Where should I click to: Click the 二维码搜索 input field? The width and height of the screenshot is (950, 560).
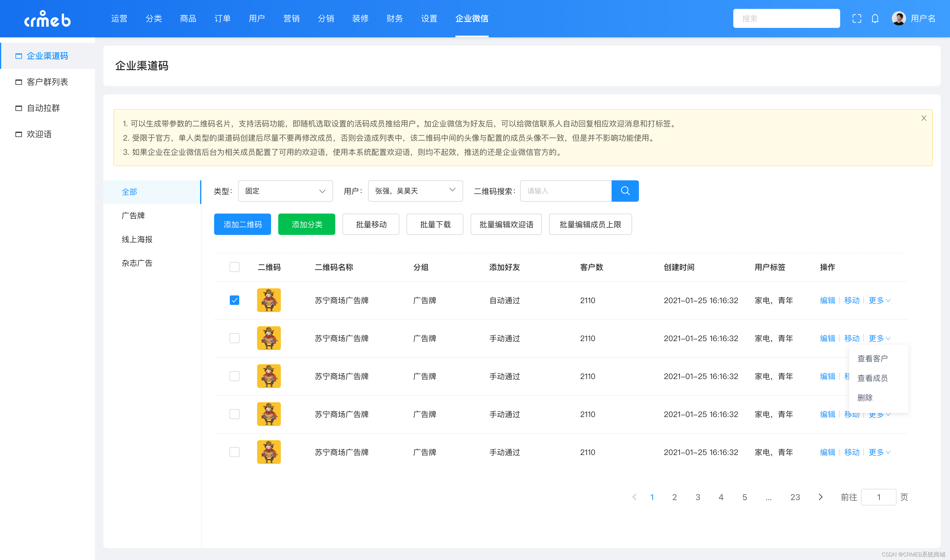tap(566, 191)
